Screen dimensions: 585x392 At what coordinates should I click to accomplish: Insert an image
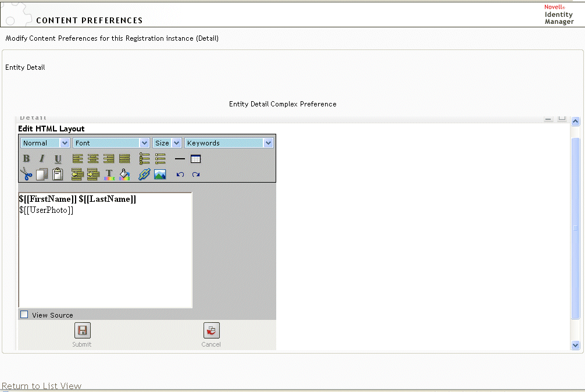(160, 174)
